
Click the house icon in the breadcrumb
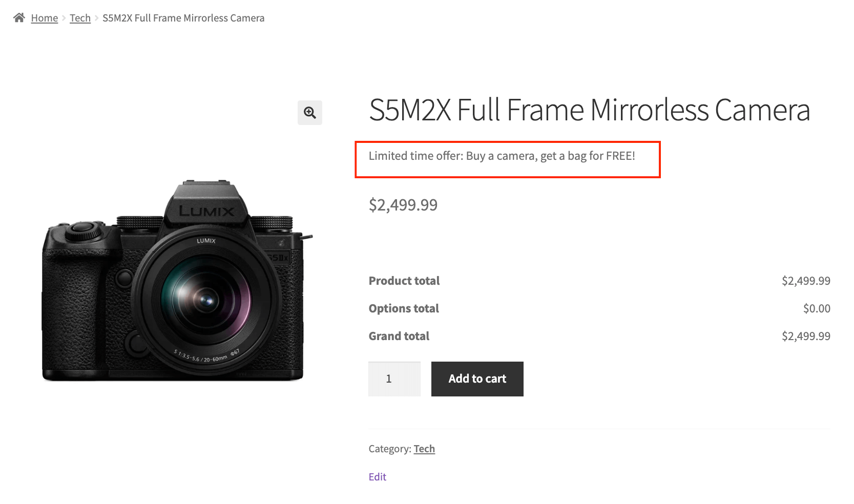pyautogui.click(x=19, y=18)
